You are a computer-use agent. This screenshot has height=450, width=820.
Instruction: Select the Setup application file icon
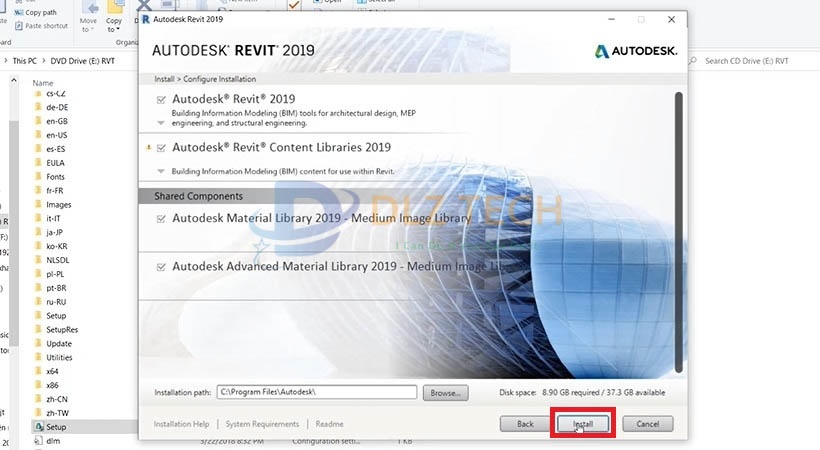[x=39, y=427]
